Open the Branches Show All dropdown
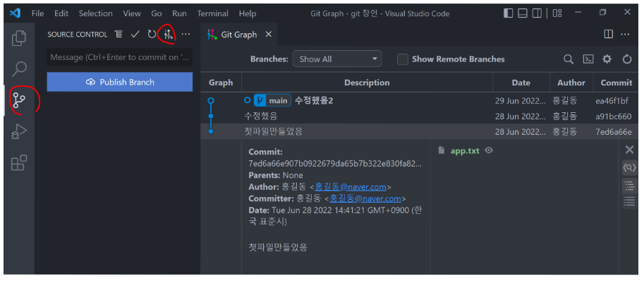Viewport: 644px width, 281px height. point(337,59)
